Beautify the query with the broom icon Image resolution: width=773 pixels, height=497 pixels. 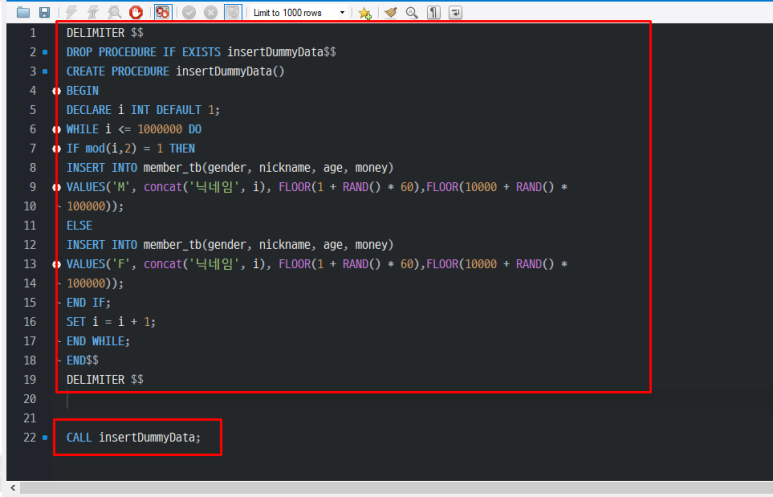391,12
